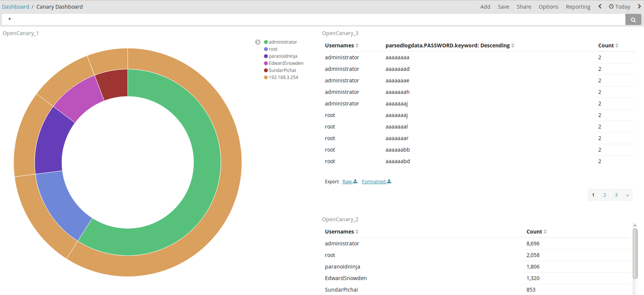644x295 pixels.
Task: Click the search magnifier button
Action: [633, 19]
